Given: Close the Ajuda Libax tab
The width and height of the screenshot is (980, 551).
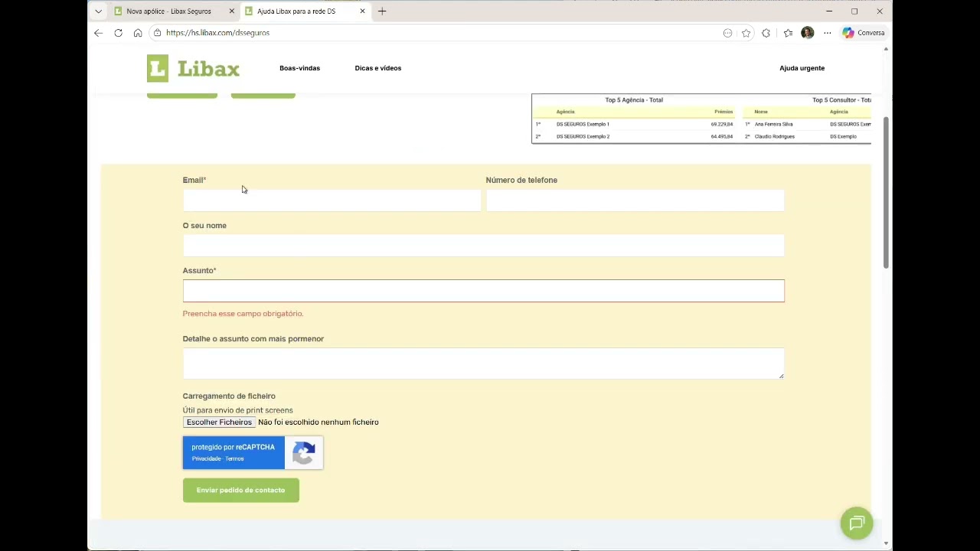Looking at the screenshot, I should pyautogui.click(x=362, y=11).
